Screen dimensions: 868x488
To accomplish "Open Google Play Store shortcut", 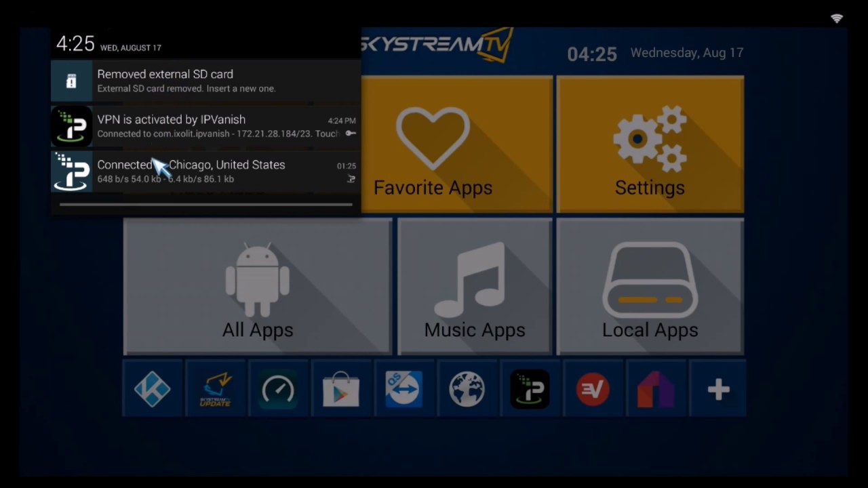I will point(341,389).
